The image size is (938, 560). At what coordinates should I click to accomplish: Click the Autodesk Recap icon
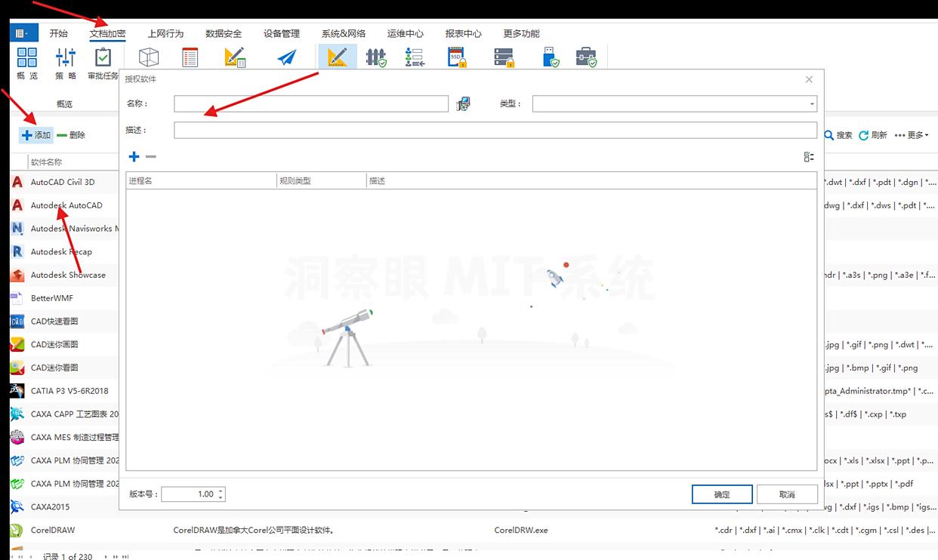17,251
